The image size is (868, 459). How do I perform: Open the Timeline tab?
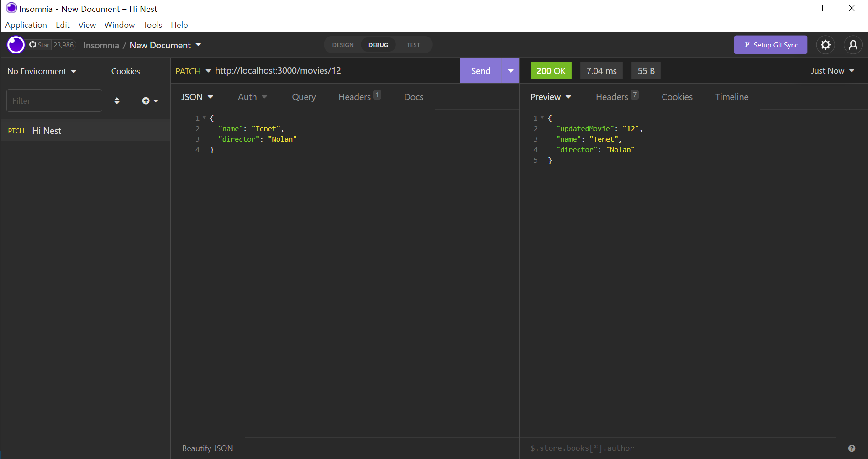point(732,97)
